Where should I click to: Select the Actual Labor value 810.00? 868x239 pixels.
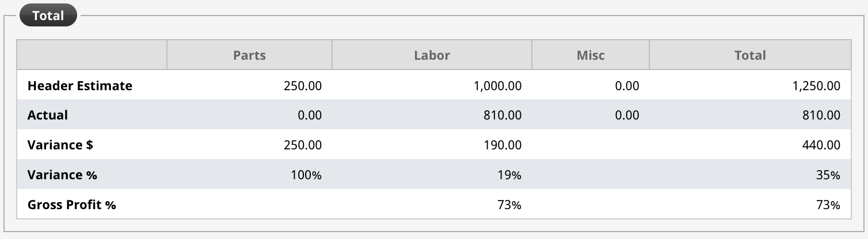[502, 115]
